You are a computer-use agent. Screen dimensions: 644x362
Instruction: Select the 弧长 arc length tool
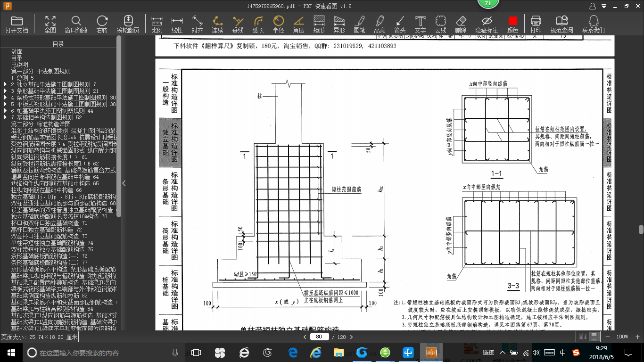(x=258, y=25)
